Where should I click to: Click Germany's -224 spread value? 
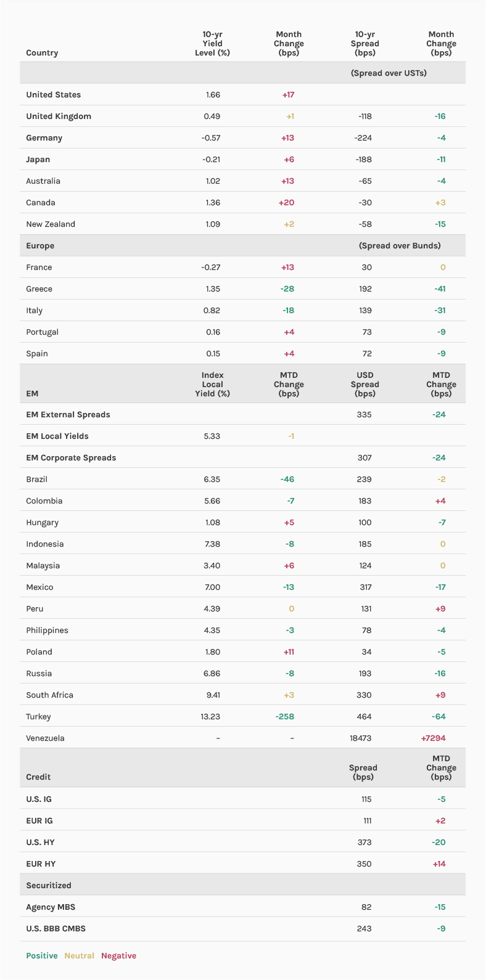(x=363, y=138)
